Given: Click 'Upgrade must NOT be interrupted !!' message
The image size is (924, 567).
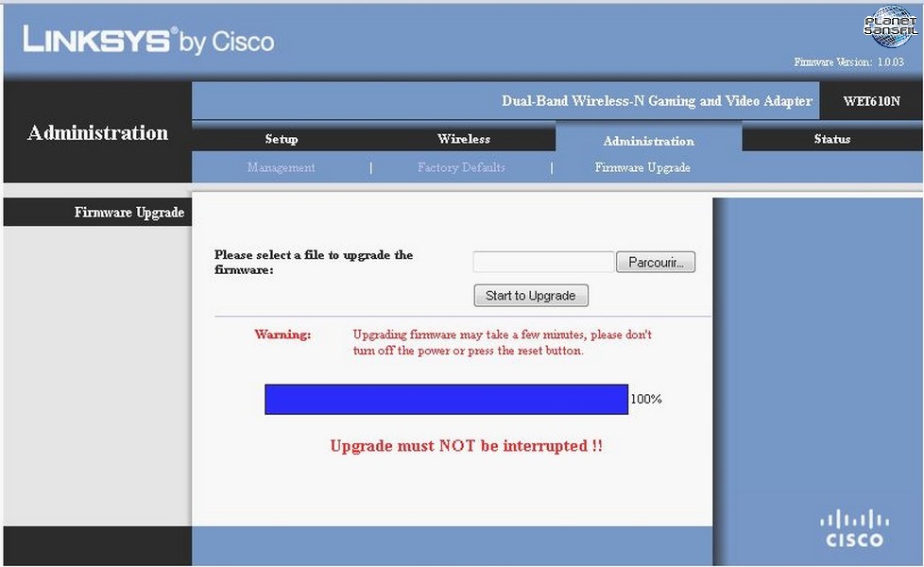Looking at the screenshot, I should pyautogui.click(x=466, y=446).
